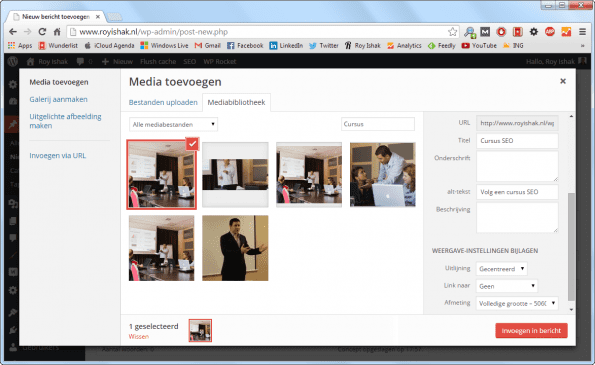The width and height of the screenshot is (595, 365).
Task: Open the ING bookmark
Action: click(x=513, y=46)
